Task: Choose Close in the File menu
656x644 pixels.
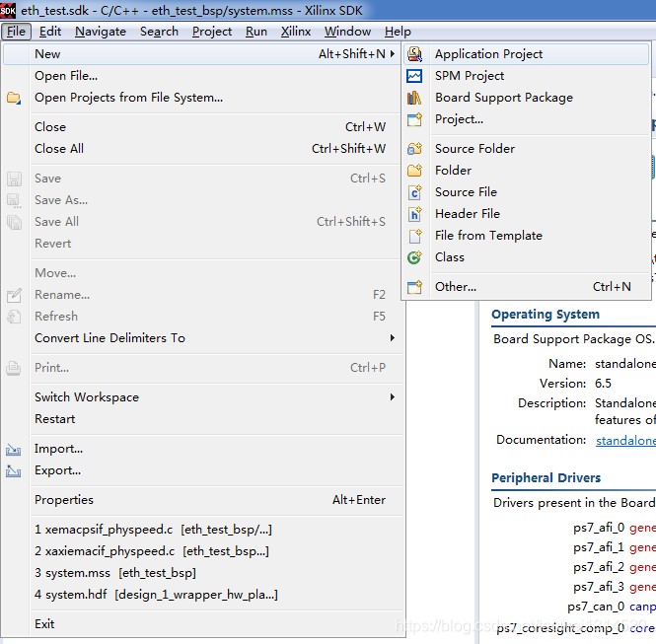Action: point(202,126)
